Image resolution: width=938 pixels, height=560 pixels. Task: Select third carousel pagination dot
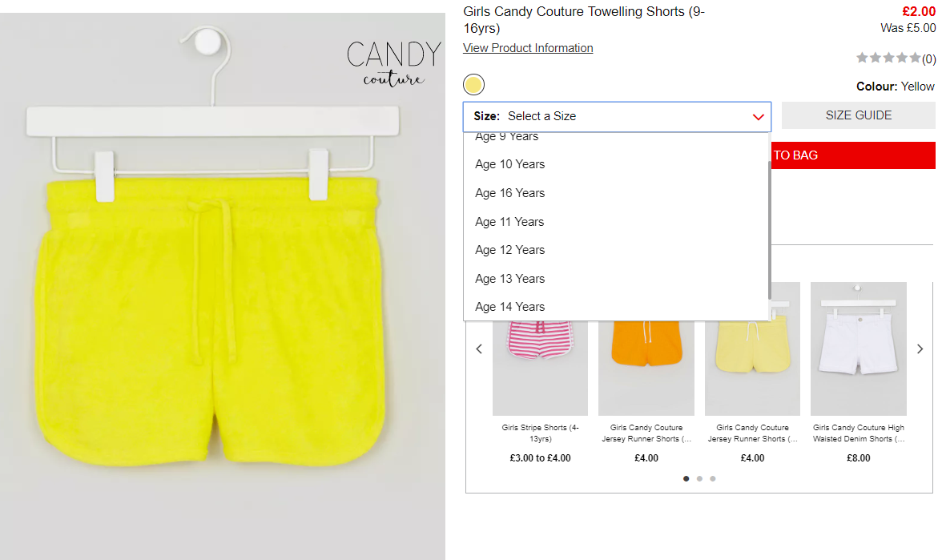pos(712,478)
